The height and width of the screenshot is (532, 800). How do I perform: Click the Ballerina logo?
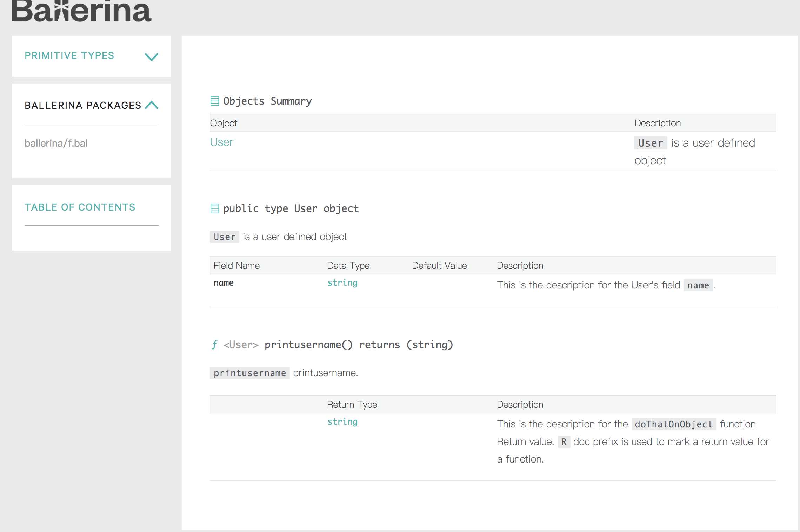(81, 11)
